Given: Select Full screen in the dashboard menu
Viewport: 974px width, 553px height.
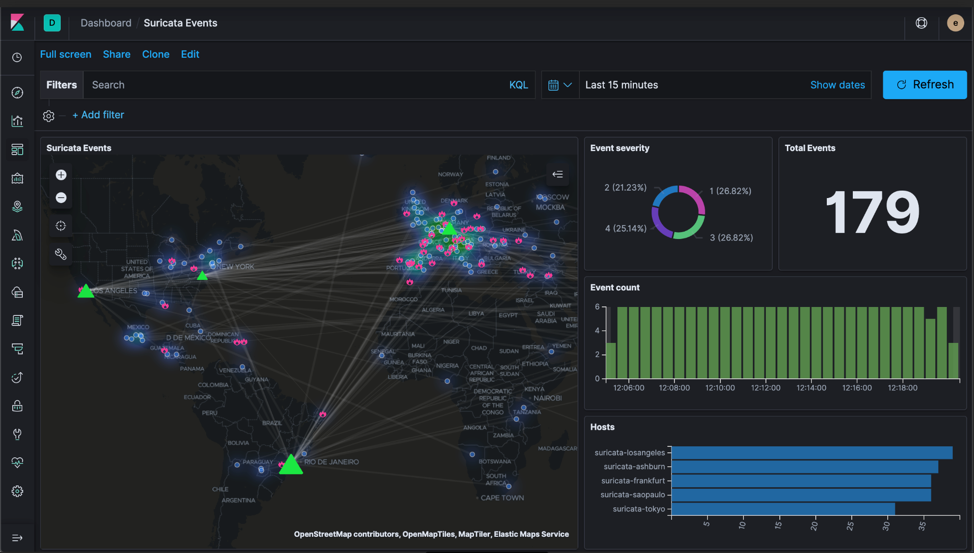Looking at the screenshot, I should pos(65,54).
